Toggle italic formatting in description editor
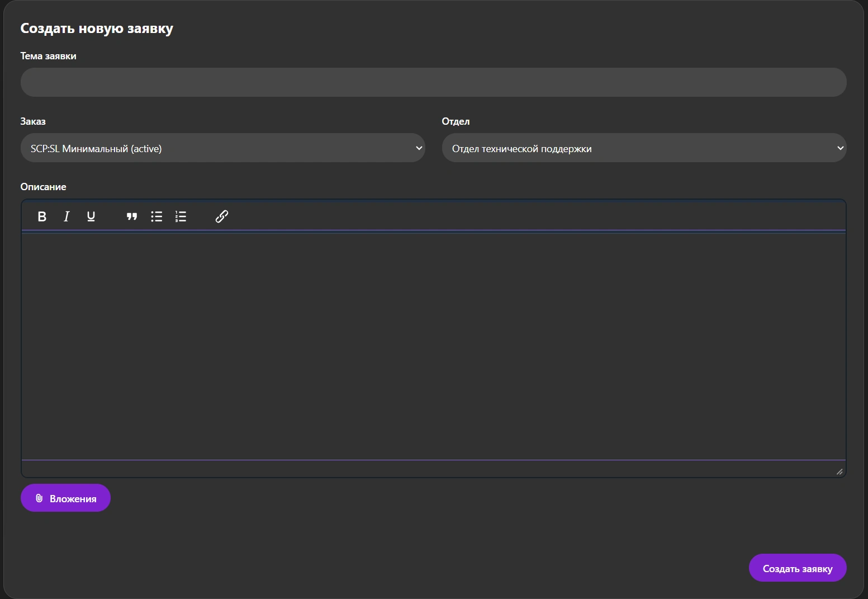 [x=67, y=216]
